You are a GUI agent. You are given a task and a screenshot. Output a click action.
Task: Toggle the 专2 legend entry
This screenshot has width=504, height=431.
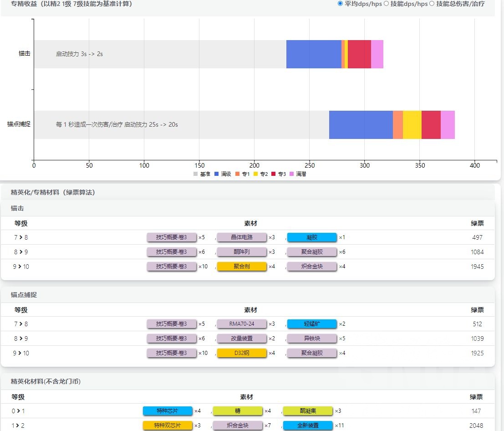pyautogui.click(x=261, y=174)
